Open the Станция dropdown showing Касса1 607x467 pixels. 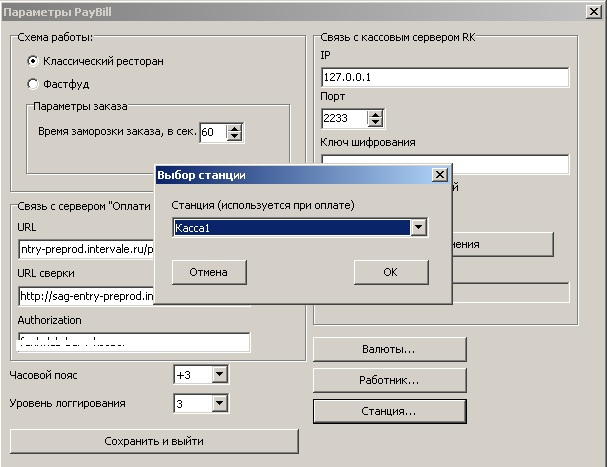click(419, 229)
